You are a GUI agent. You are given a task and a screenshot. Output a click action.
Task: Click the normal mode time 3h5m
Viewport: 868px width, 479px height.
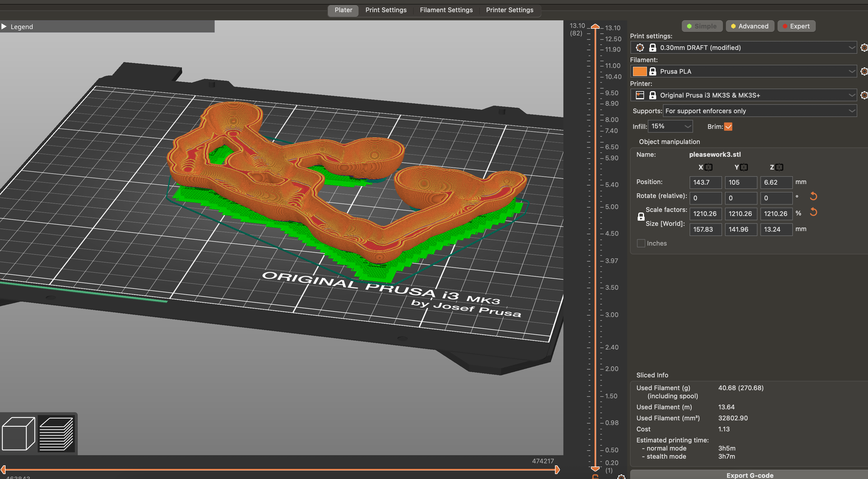tap(726, 448)
